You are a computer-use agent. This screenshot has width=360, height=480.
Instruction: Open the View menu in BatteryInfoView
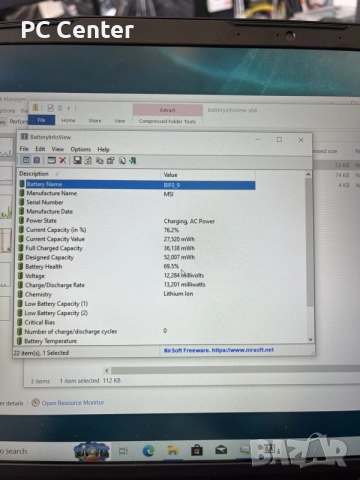tap(58, 149)
